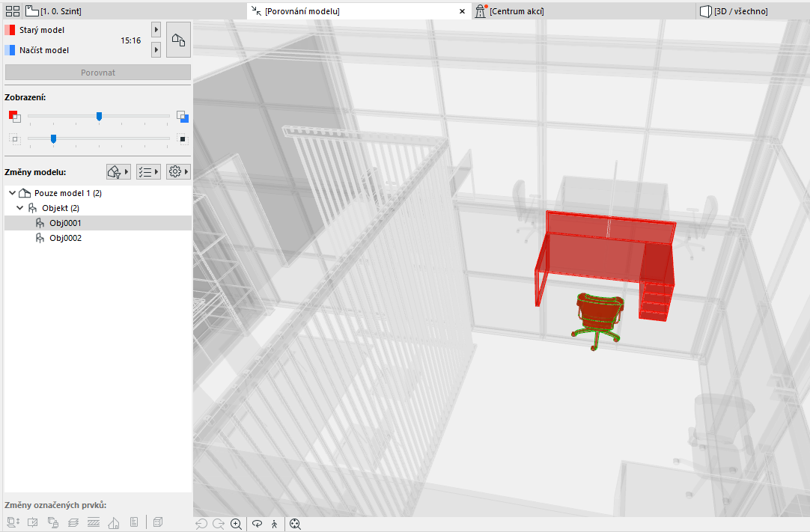Screen dimensions: 810x532
Task: Click the attribute paintbrush change icon
Action: [x=52, y=522]
